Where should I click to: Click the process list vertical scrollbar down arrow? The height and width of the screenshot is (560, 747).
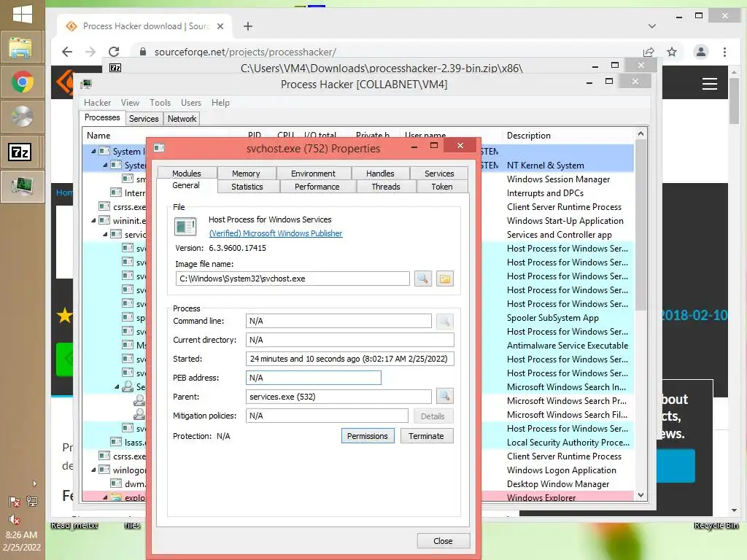click(640, 495)
